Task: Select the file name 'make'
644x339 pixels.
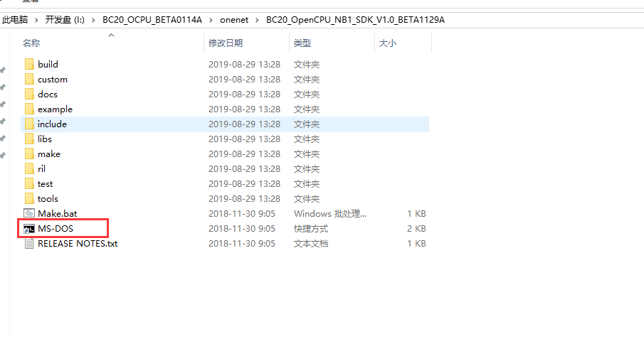Action: [x=49, y=154]
